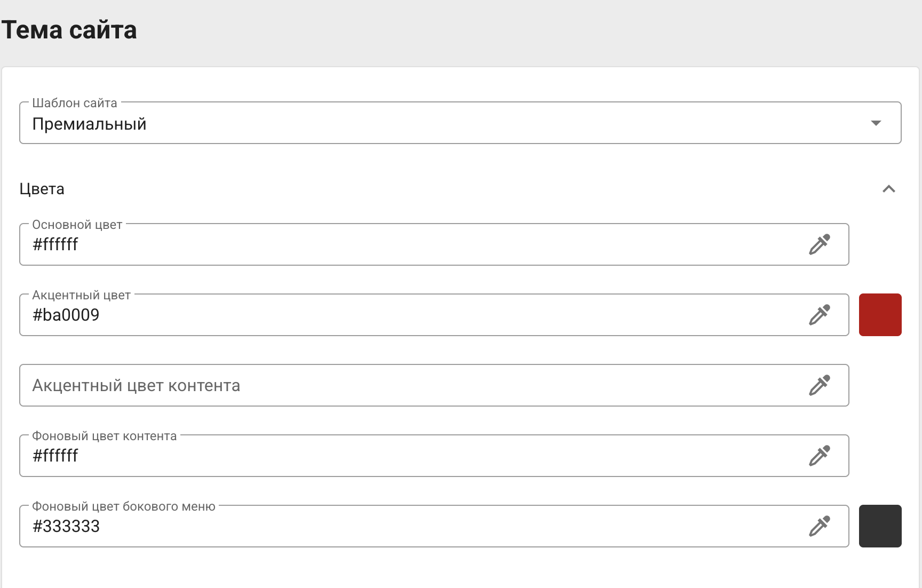Pick color with Основной цвет eyedropper
This screenshot has height=588, width=922.
[820, 244]
